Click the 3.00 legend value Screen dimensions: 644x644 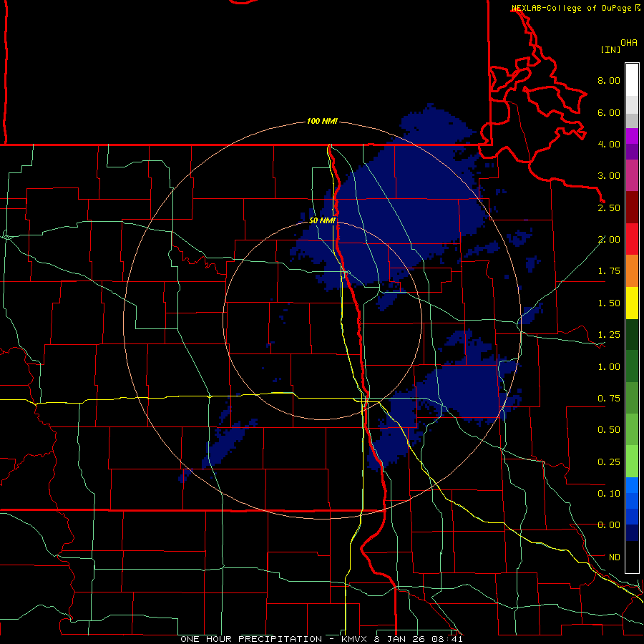coord(609,176)
